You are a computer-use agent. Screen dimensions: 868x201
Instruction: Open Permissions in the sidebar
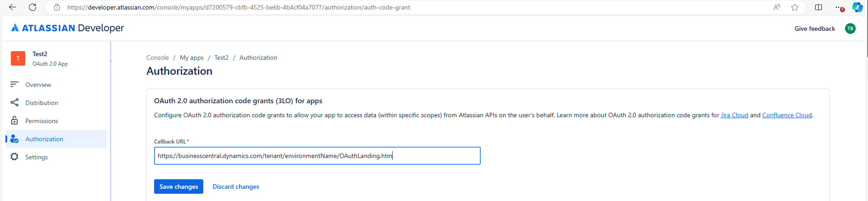pos(42,121)
